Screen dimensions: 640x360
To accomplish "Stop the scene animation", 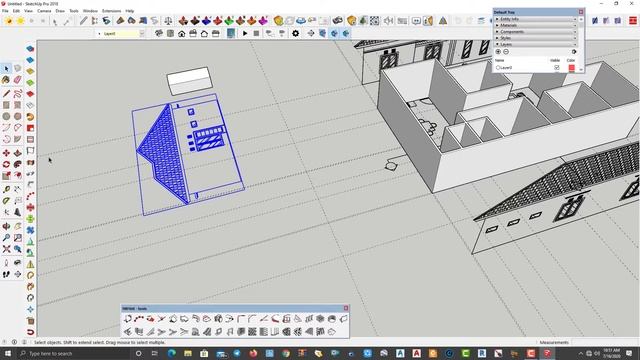I will click(256, 33).
